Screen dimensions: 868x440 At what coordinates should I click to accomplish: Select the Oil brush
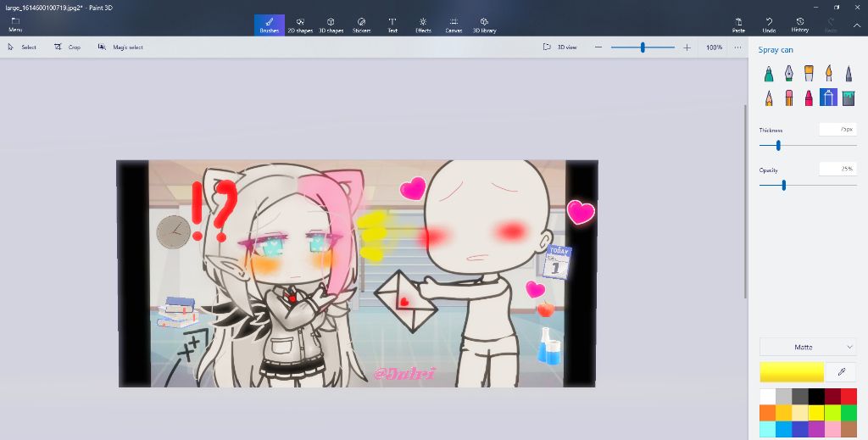pos(809,73)
